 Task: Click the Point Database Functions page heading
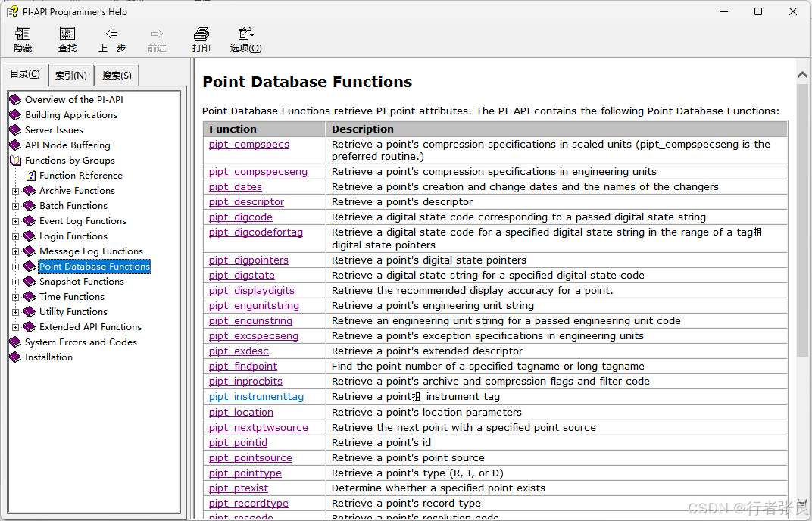(x=307, y=82)
